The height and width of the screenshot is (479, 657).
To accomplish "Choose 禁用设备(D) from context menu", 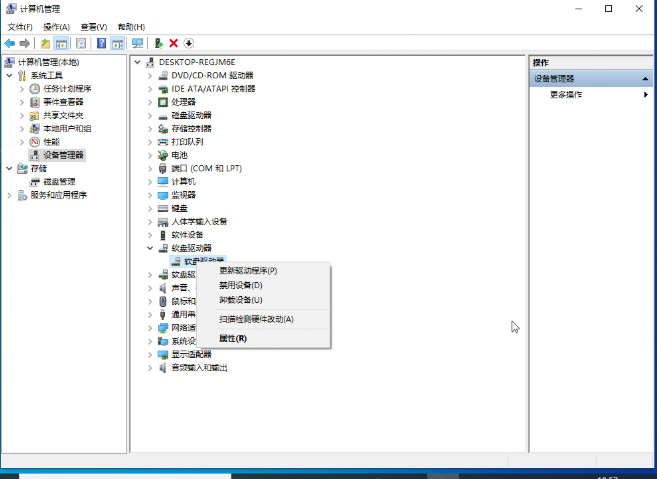I will pyautogui.click(x=241, y=285).
